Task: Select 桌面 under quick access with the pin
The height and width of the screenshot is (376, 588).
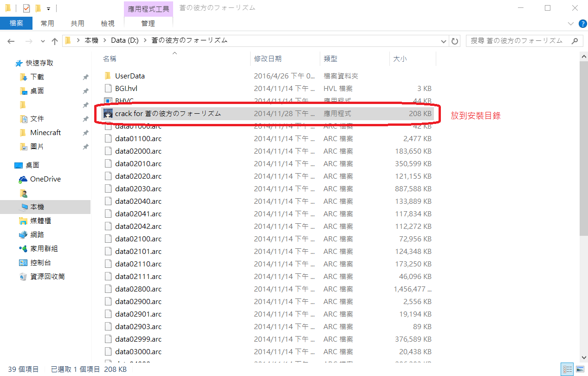Action: pyautogui.click(x=37, y=91)
